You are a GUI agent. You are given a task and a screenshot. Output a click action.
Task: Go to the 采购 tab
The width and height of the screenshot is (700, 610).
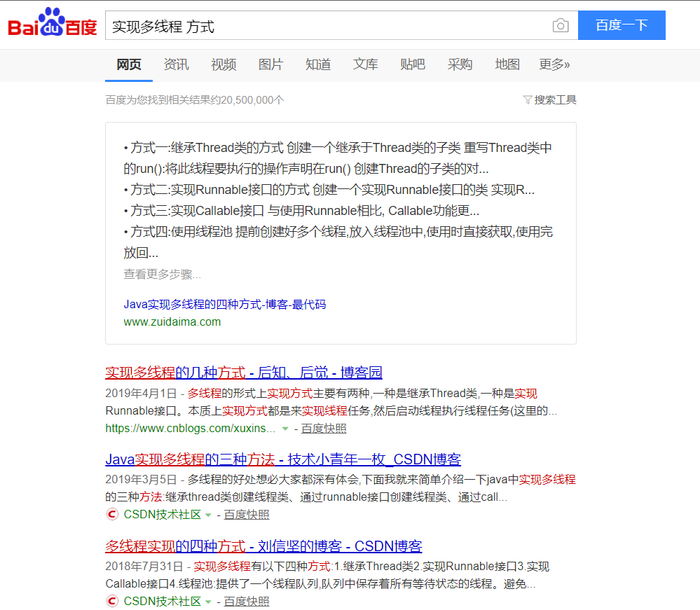coord(460,64)
